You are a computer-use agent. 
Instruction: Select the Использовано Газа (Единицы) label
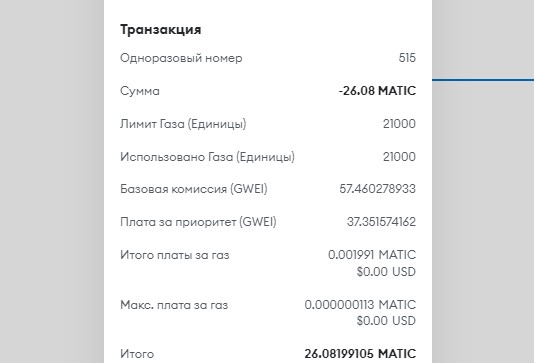coord(207,157)
